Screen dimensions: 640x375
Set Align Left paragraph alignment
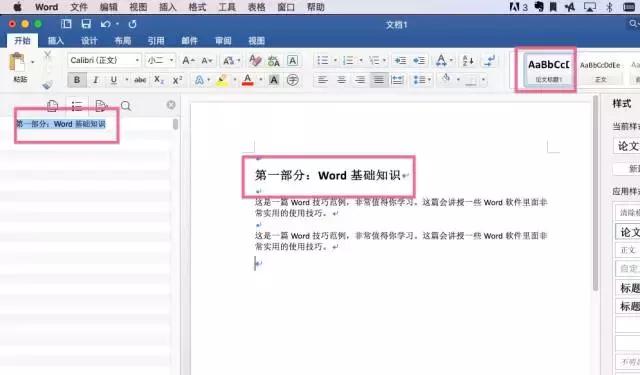(x=322, y=80)
